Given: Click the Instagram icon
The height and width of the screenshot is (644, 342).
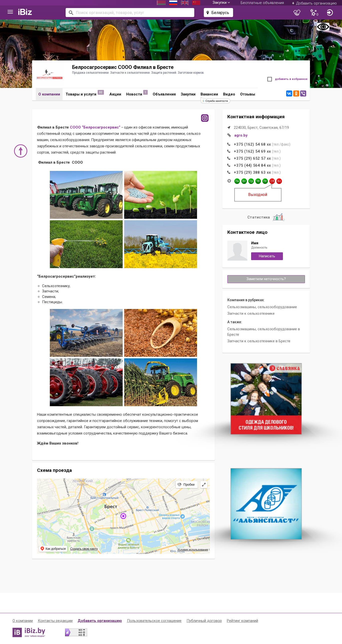Looking at the screenshot, I should [x=205, y=118].
